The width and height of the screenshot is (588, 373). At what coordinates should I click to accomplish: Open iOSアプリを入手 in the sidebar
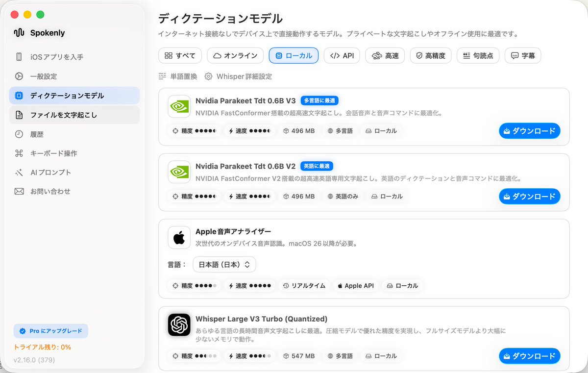click(x=74, y=57)
